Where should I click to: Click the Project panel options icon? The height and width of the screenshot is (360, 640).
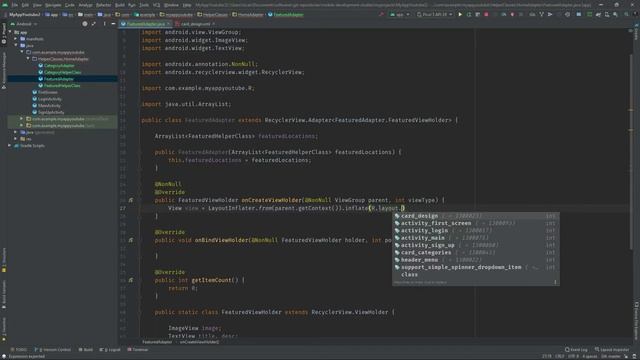[104, 24]
